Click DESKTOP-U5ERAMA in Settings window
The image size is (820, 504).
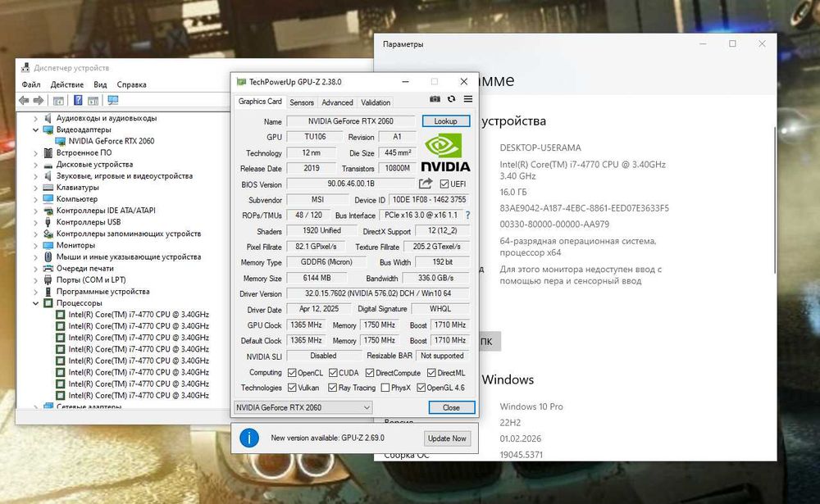(540, 148)
